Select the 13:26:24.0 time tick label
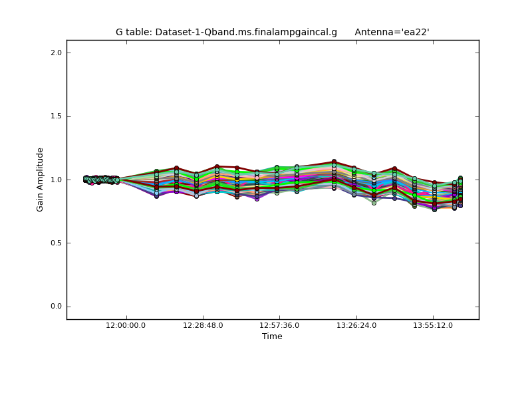 [x=356, y=325]
